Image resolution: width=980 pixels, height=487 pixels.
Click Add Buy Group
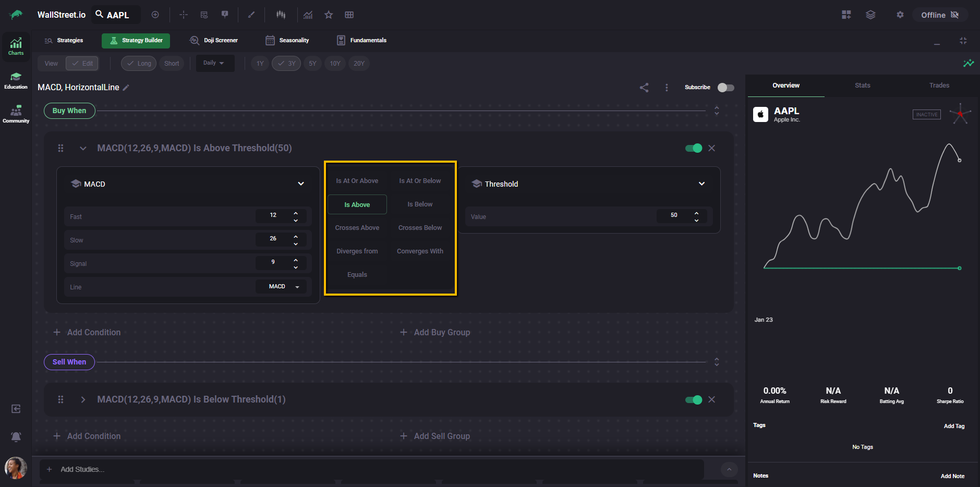[435, 333]
